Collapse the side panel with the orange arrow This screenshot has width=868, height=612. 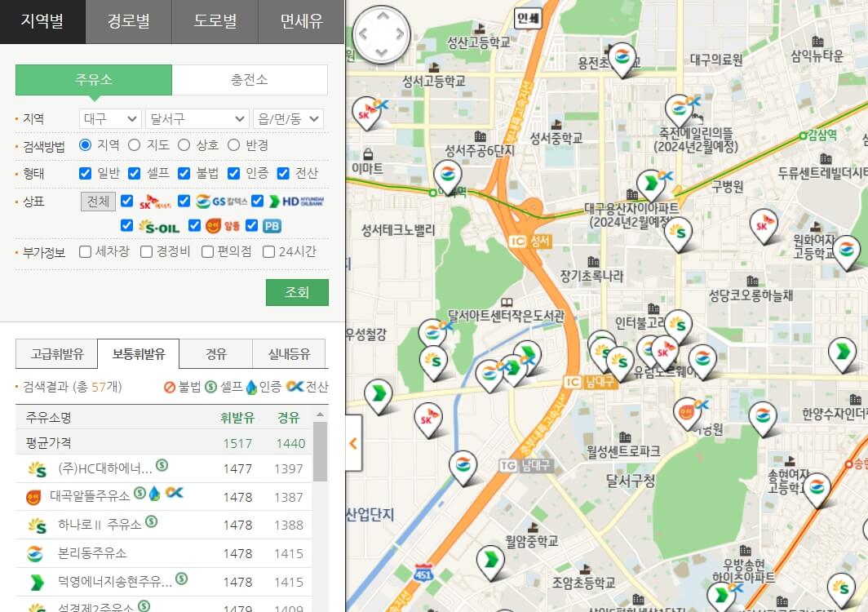coord(354,443)
